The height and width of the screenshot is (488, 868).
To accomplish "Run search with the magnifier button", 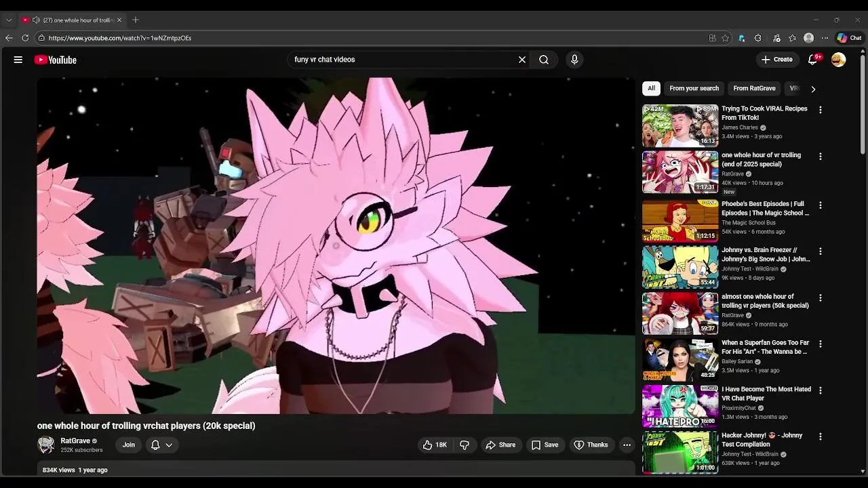I will 544,60.
